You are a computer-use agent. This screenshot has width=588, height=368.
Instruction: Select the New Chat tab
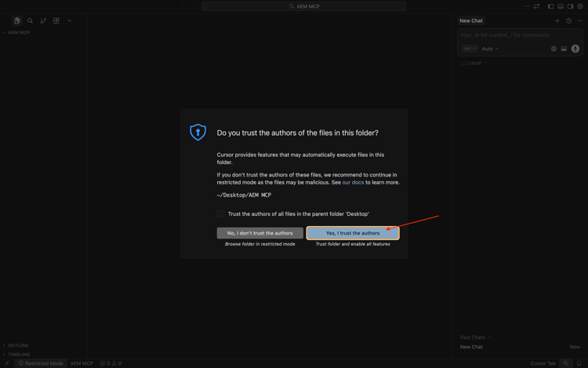pyautogui.click(x=471, y=20)
